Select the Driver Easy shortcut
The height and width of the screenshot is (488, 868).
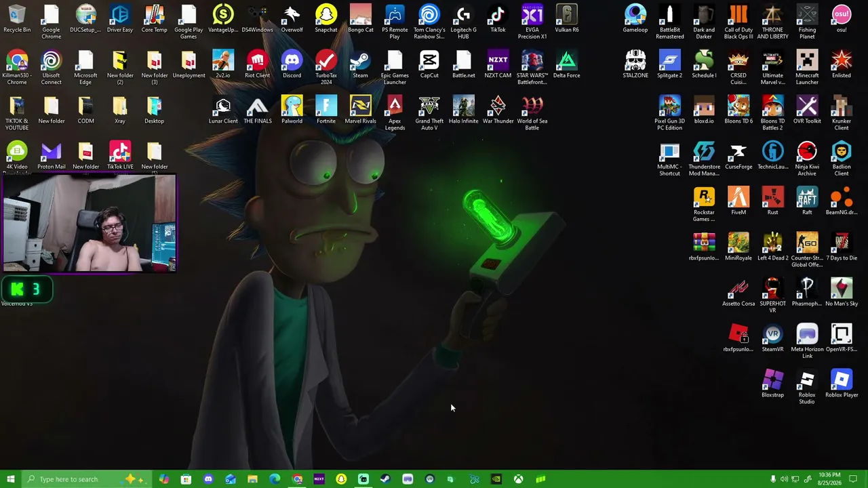click(x=120, y=19)
